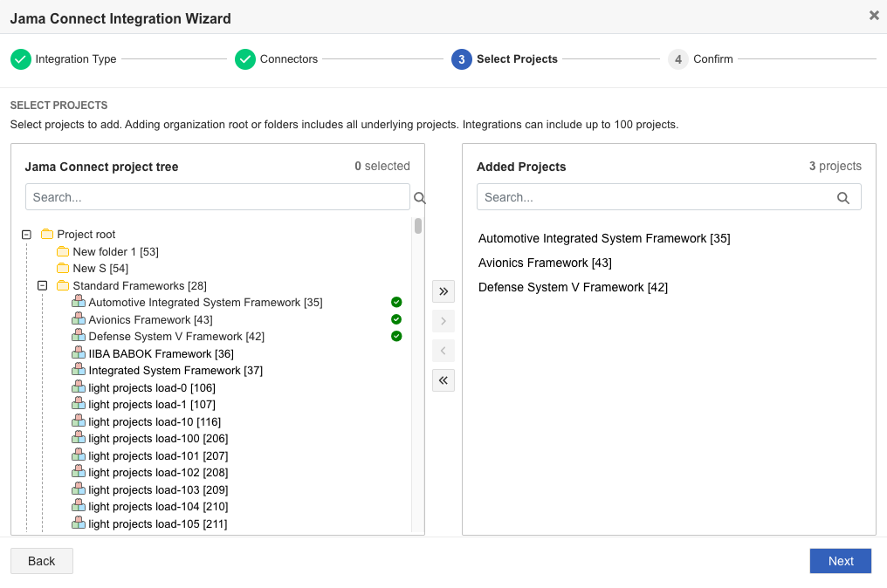Select light projects load-103 [209]
Image resolution: width=887 pixels, height=588 pixels.
[x=158, y=490]
